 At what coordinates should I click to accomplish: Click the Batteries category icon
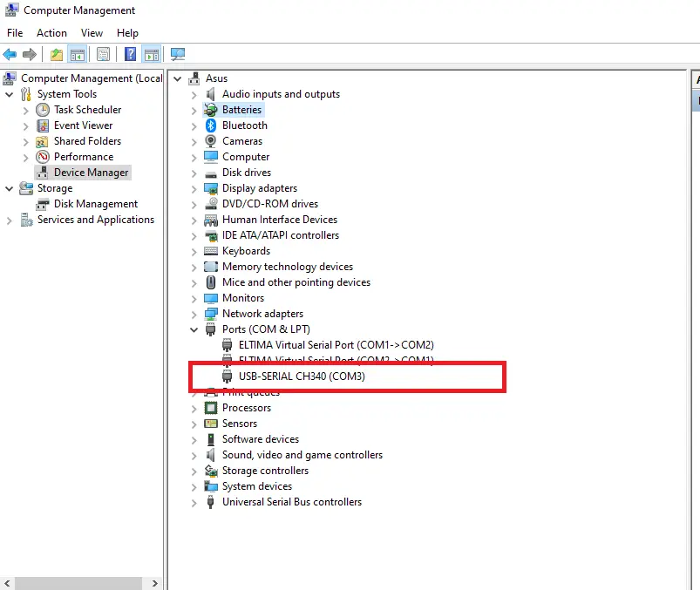211,110
